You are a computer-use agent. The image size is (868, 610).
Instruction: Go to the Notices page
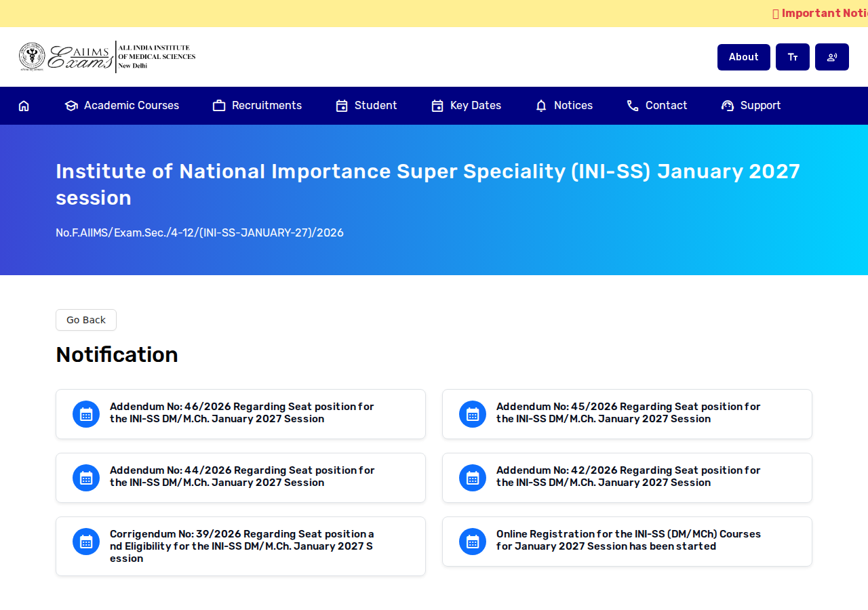564,106
